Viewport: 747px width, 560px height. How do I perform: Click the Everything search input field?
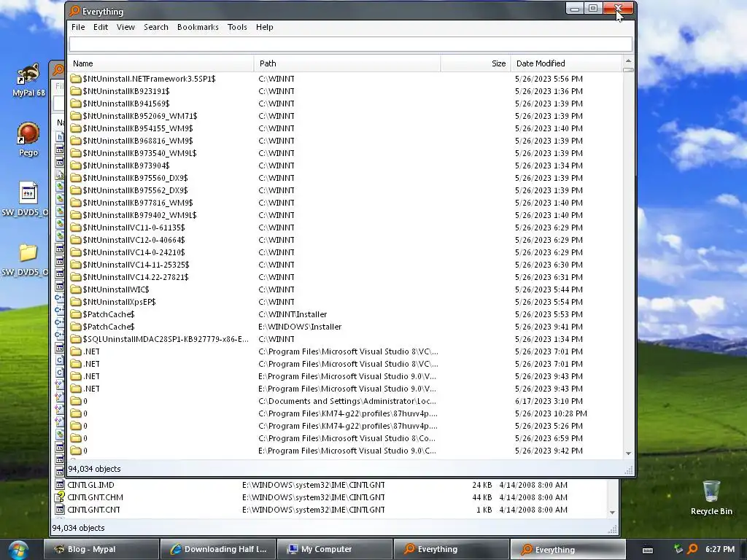pos(351,44)
